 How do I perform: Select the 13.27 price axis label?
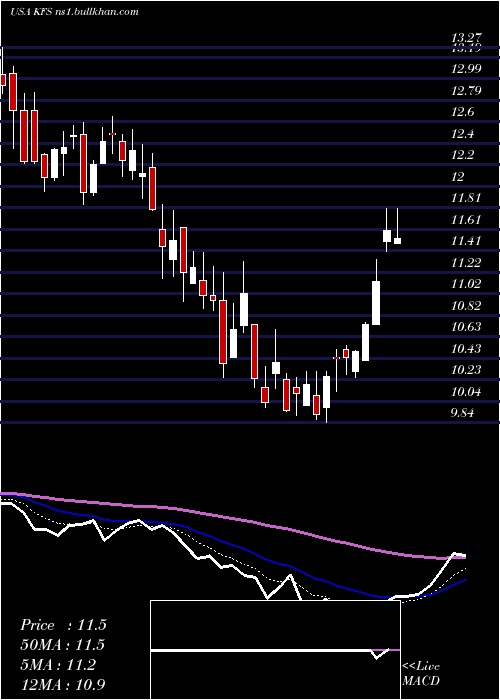(x=466, y=38)
